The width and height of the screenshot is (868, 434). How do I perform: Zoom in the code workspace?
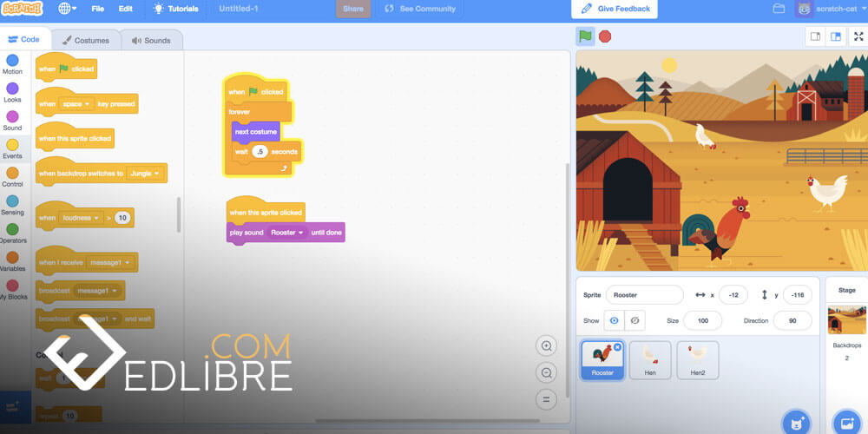click(546, 346)
